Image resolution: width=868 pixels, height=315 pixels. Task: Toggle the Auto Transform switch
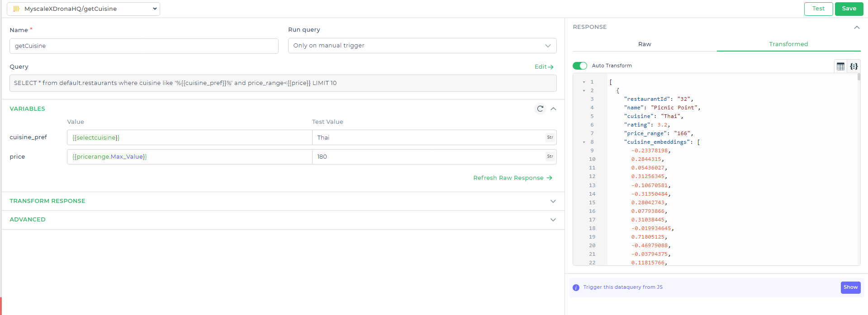tap(580, 66)
